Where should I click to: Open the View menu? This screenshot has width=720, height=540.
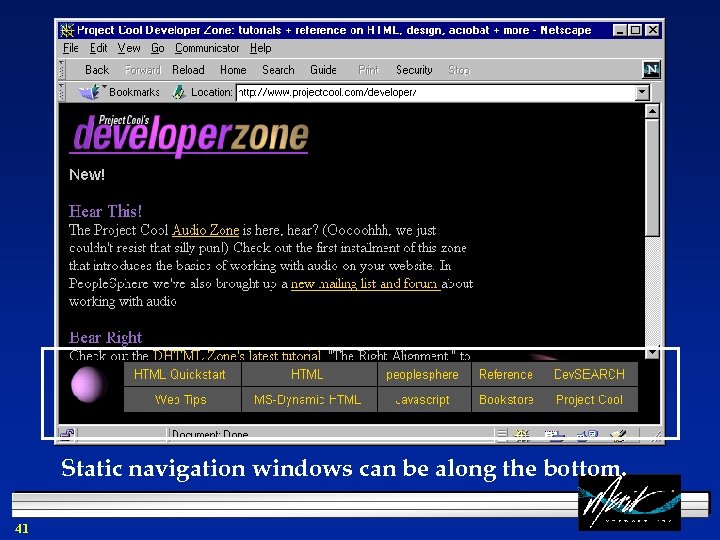coord(129,48)
